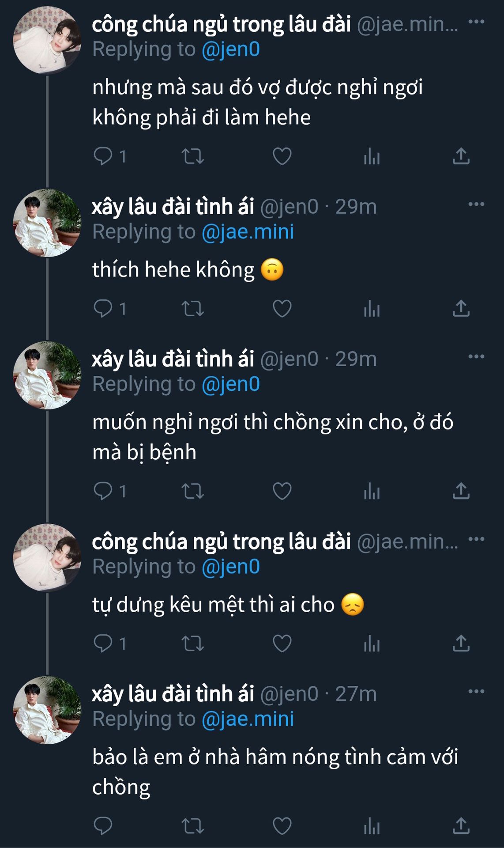Open @jae.mini mention in 29m reply
The image size is (504, 848).
[x=248, y=232]
